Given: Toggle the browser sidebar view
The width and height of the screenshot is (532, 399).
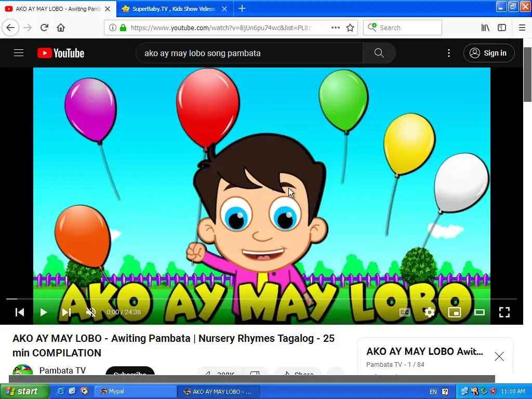Looking at the screenshot, I should [x=502, y=28].
